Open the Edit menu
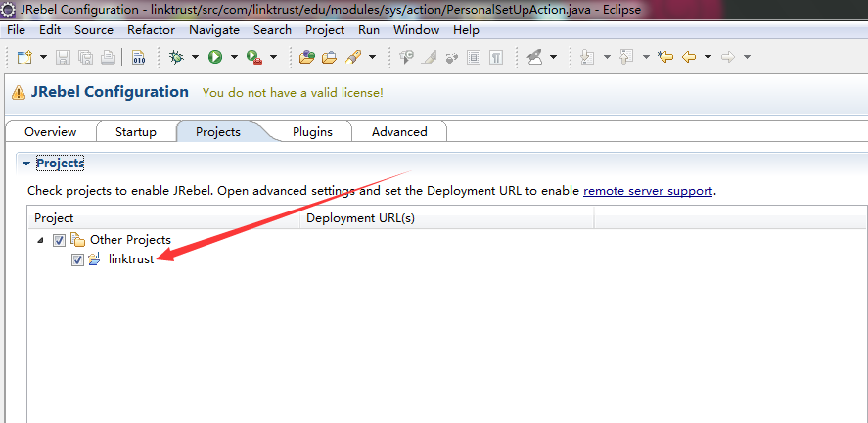The width and height of the screenshot is (868, 423). click(50, 30)
